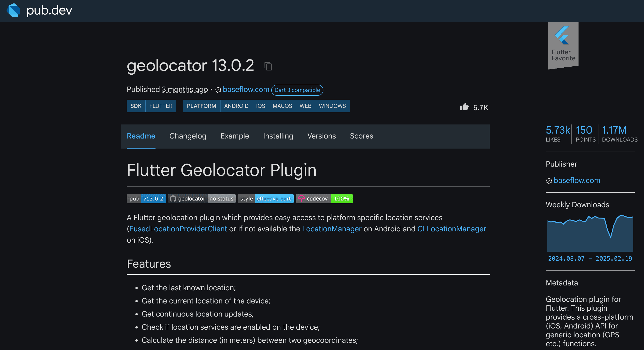This screenshot has width=644, height=350.
Task: Click the Metadata heading
Action: point(562,283)
